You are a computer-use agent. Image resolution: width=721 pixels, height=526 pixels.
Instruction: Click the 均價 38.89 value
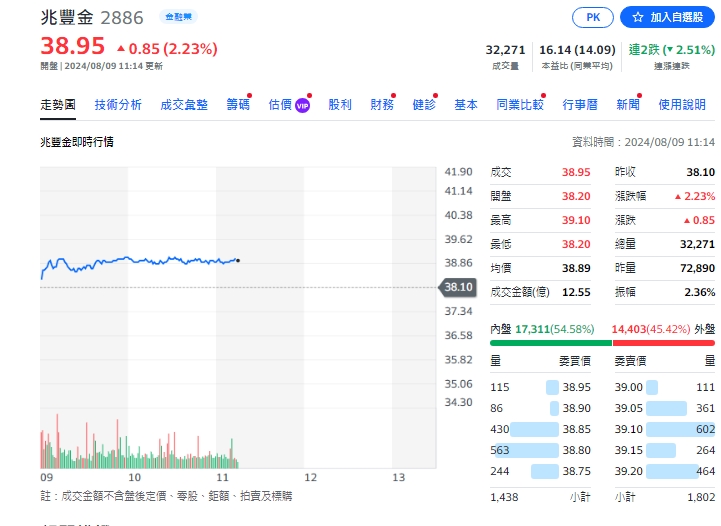(x=576, y=268)
